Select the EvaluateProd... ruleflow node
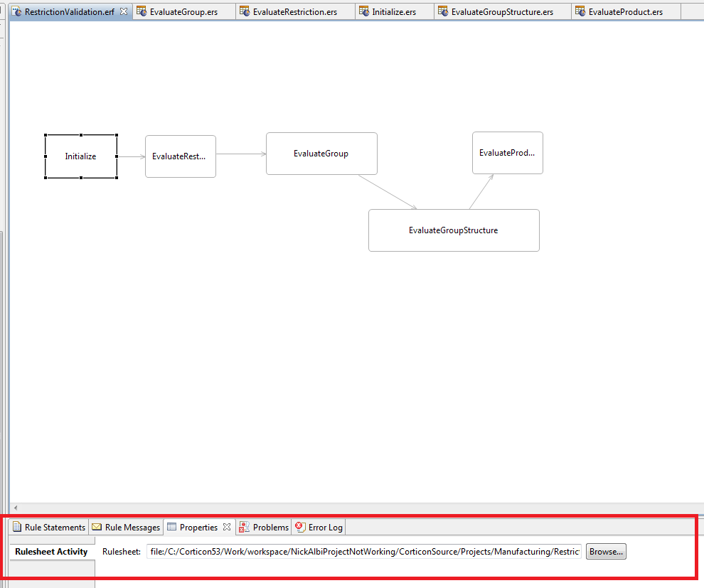Viewport: 704px width, 588px height. coord(507,153)
